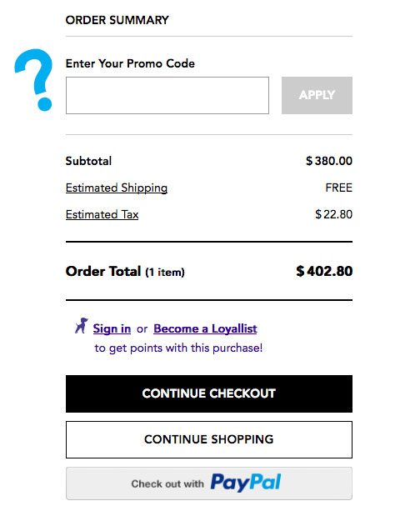Follow the Sign in link
This screenshot has width=420, height=511.
pos(112,328)
